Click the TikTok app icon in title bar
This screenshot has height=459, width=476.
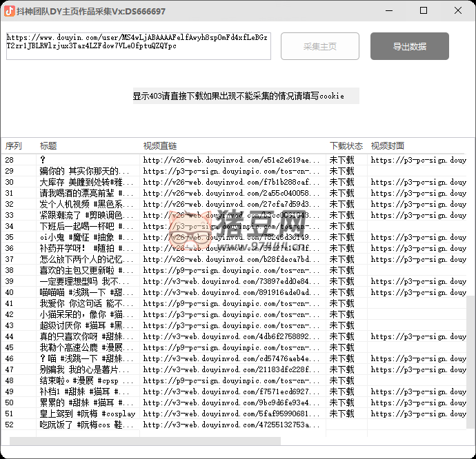[10, 11]
